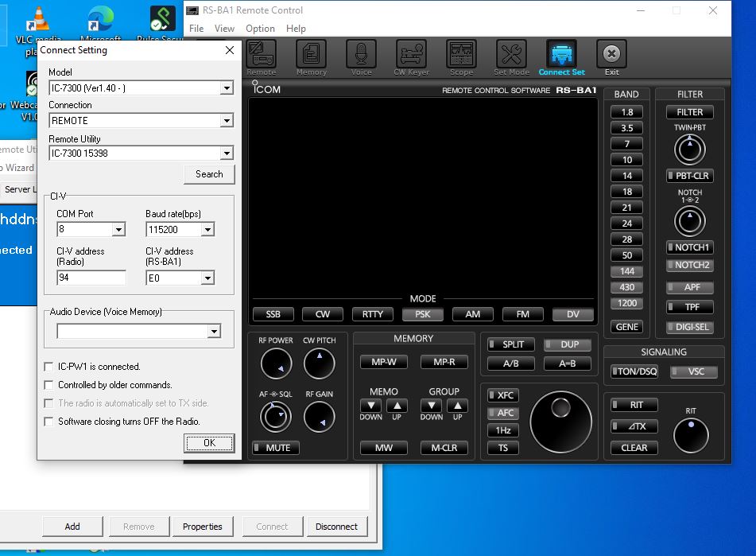Check Controlled by older commands
The height and width of the screenshot is (556, 756).
(48, 385)
